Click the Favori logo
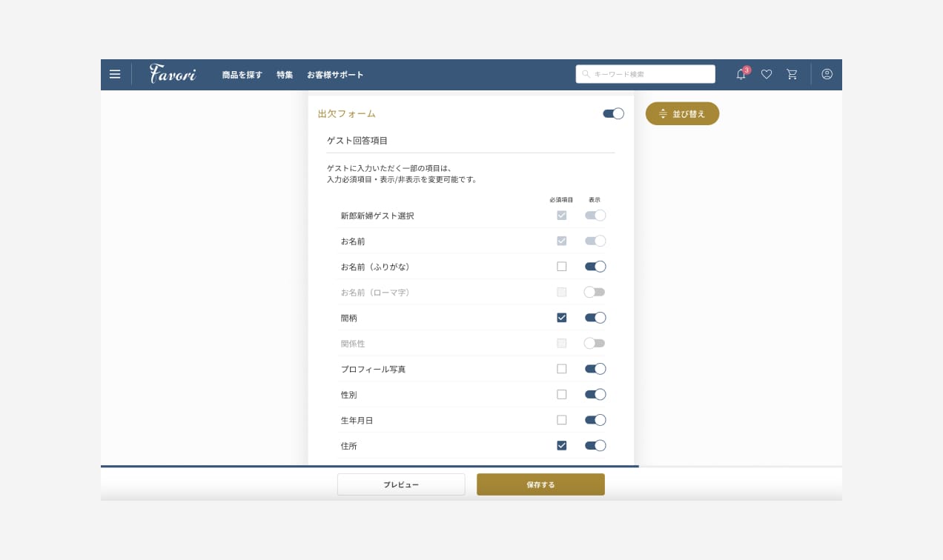 [172, 74]
